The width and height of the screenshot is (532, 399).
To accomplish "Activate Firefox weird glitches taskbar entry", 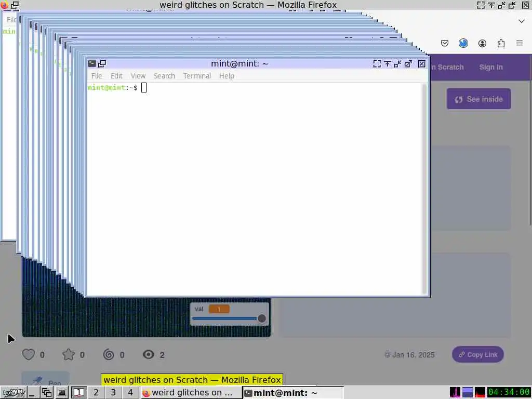I will click(x=191, y=393).
